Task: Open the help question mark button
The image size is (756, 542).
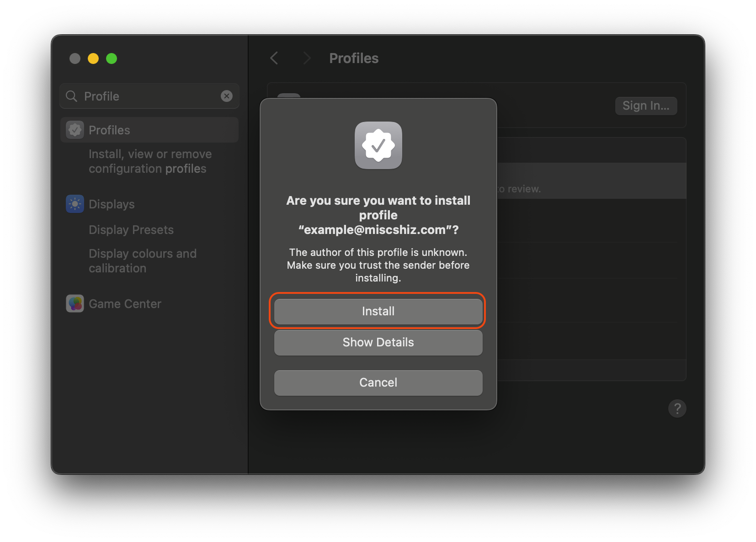Action: point(677,408)
